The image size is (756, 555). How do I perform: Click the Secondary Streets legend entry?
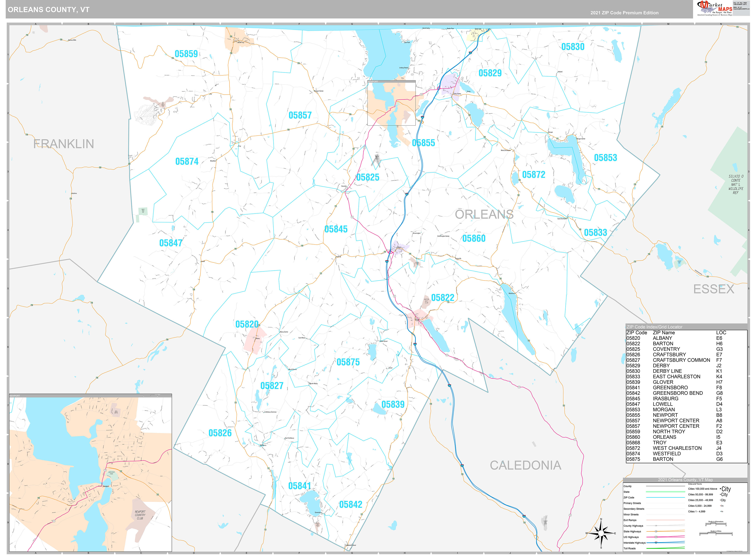click(x=654, y=509)
